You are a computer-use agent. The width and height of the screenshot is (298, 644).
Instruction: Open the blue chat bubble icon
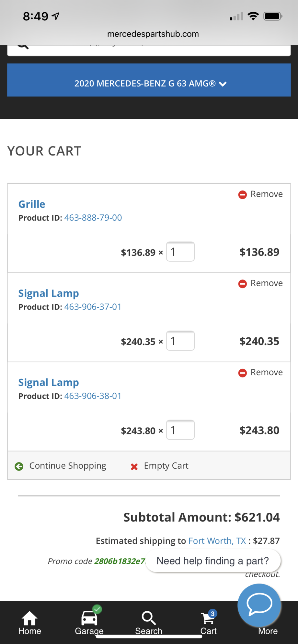(x=259, y=604)
